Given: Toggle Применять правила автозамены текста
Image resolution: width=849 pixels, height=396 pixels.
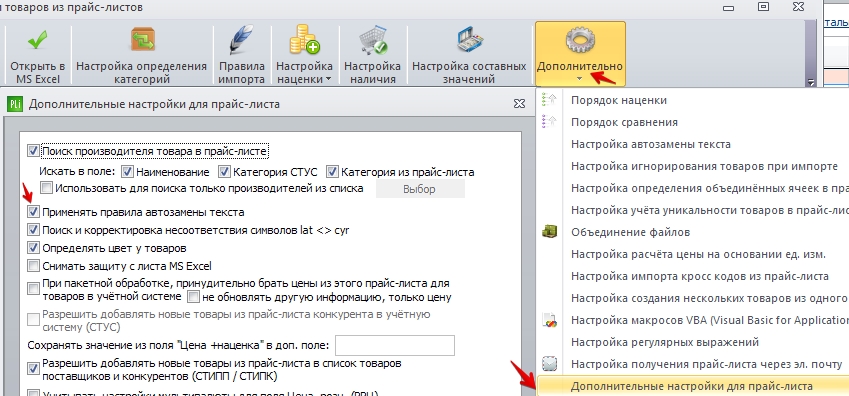Looking at the screenshot, I should (34, 212).
